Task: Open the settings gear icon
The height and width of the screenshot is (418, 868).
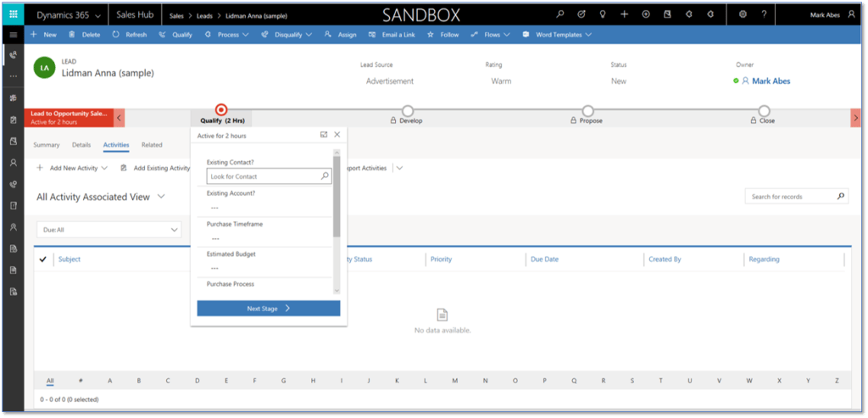Action: click(743, 14)
